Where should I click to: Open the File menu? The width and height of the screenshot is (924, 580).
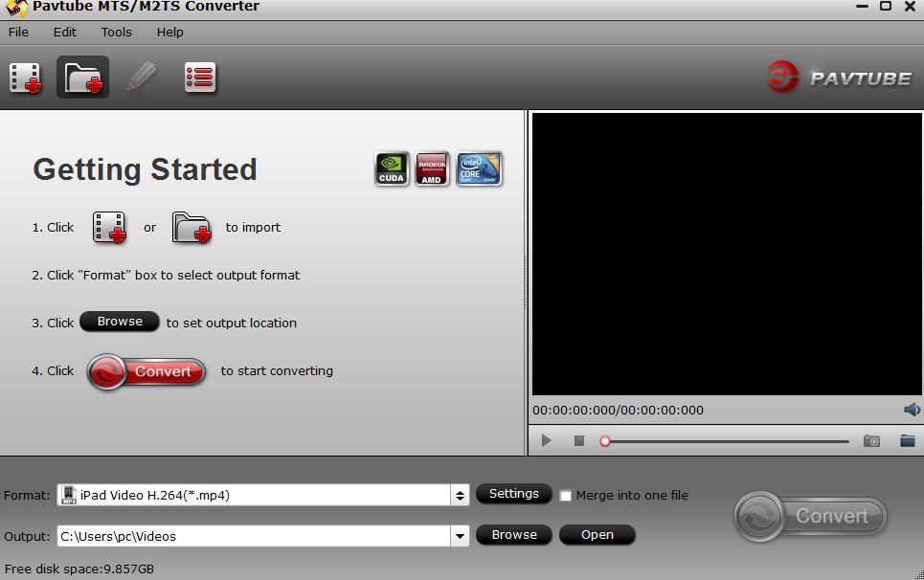point(18,32)
